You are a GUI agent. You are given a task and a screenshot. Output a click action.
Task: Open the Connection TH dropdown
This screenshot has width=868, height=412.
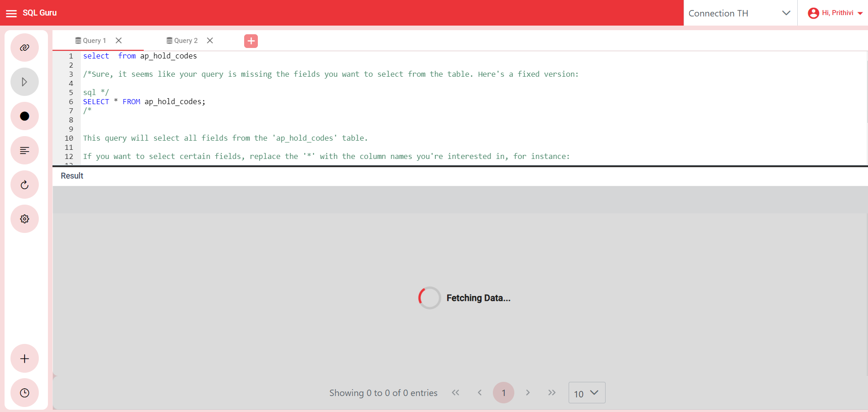click(x=740, y=13)
